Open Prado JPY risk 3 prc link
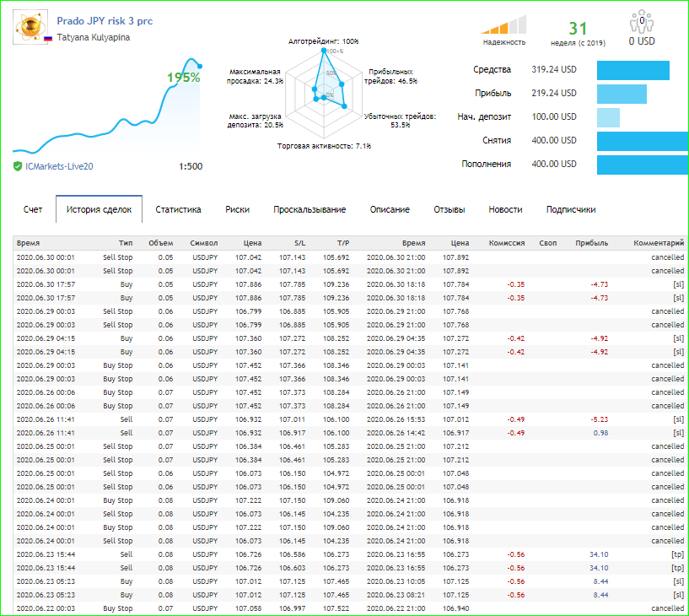 click(105, 20)
